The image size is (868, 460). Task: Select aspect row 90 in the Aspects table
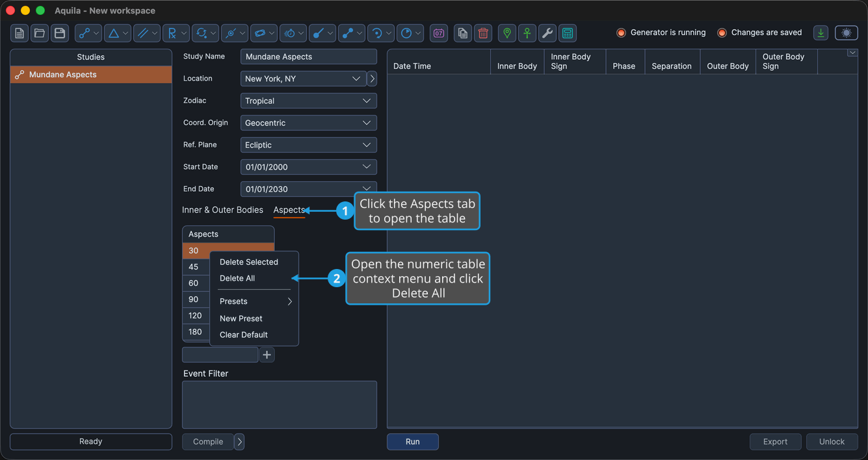click(x=196, y=300)
